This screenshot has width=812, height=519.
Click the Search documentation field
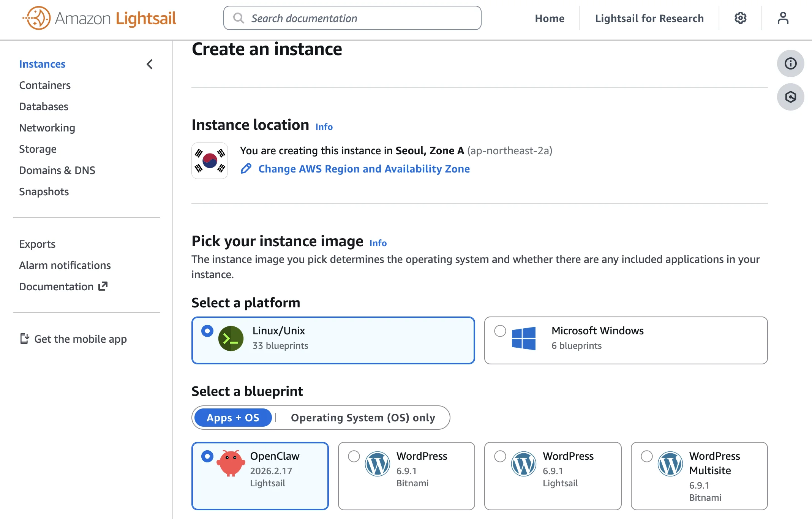[352, 18]
